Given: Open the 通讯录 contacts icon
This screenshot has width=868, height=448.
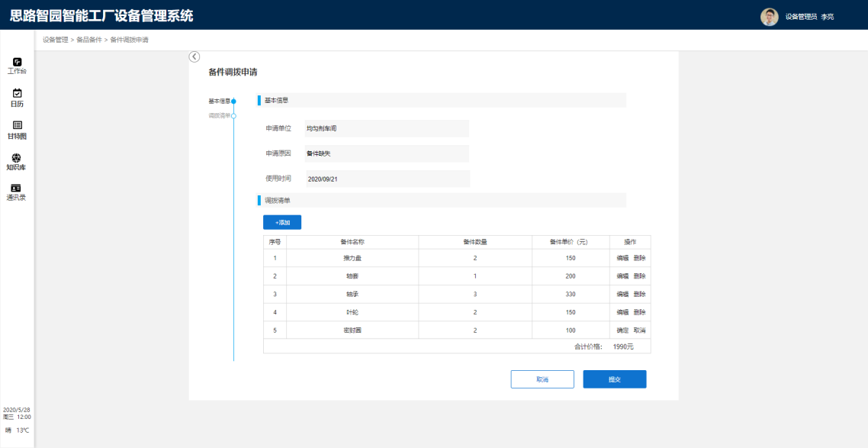Looking at the screenshot, I should coord(17,189).
